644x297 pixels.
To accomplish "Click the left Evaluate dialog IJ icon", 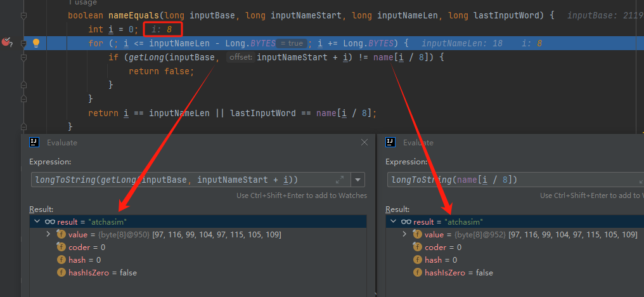I will 34,142.
